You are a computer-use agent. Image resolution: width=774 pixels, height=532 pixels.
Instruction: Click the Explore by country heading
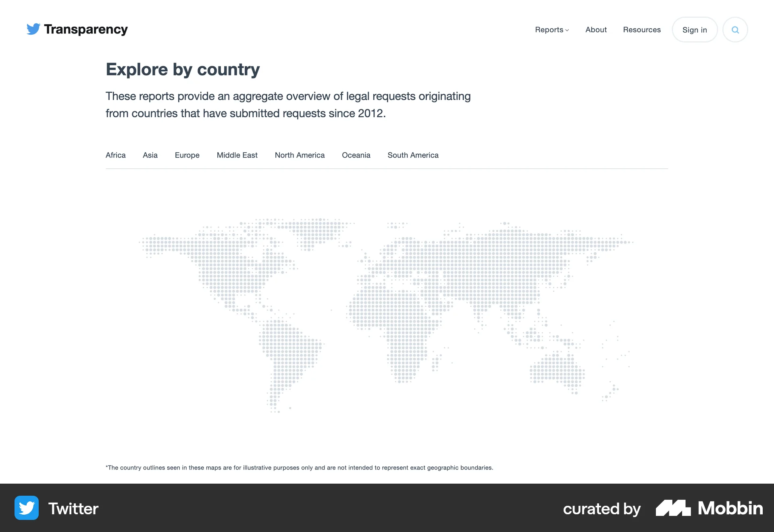(183, 69)
